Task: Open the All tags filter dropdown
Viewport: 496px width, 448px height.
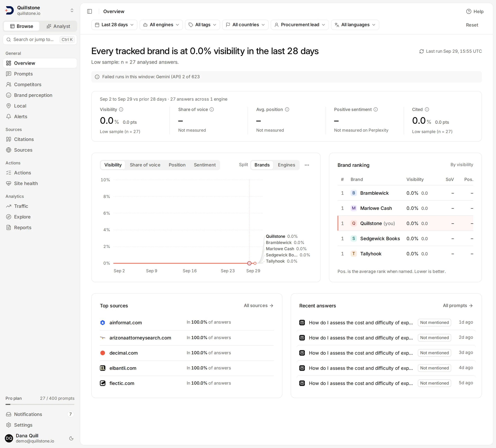Action: pyautogui.click(x=202, y=25)
